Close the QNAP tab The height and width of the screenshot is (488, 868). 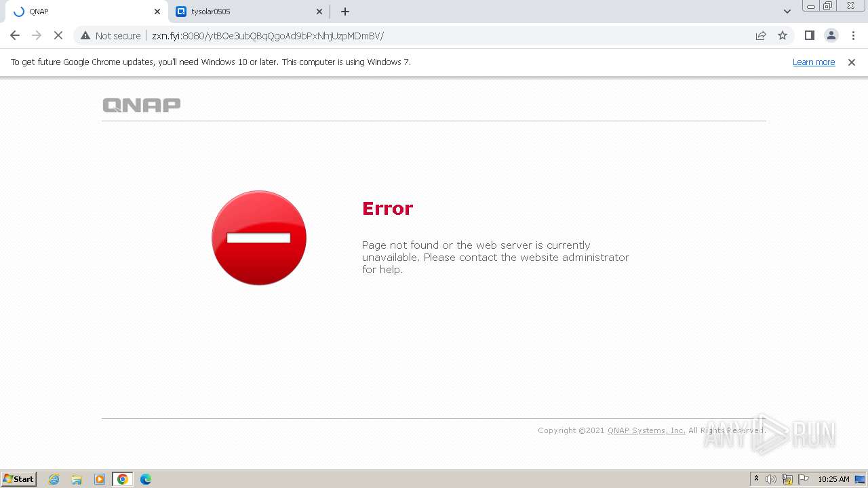(x=157, y=12)
